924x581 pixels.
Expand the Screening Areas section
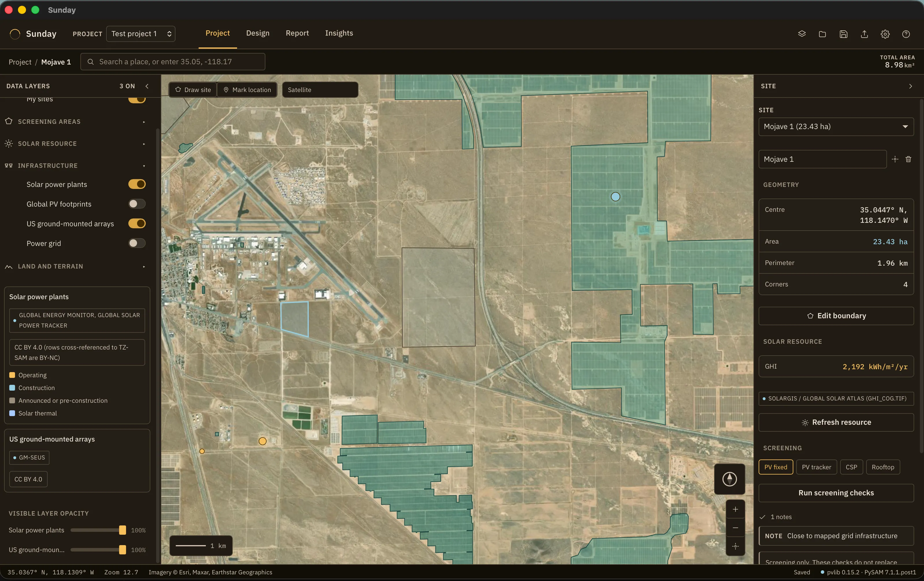click(75, 121)
